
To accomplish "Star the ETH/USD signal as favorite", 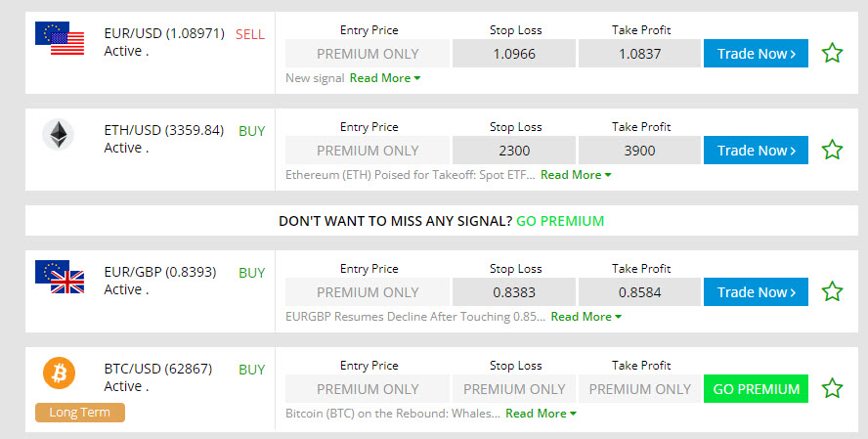I will tap(832, 150).
